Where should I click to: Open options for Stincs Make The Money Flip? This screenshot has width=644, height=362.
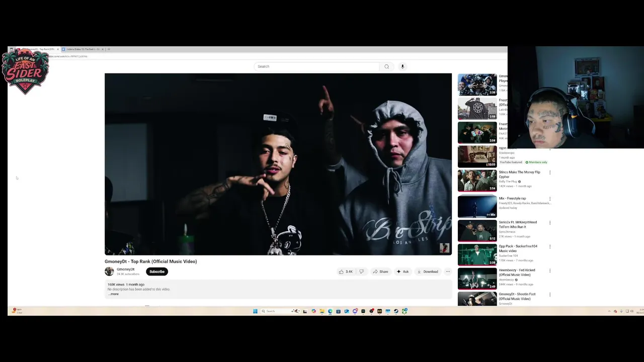coord(549,172)
